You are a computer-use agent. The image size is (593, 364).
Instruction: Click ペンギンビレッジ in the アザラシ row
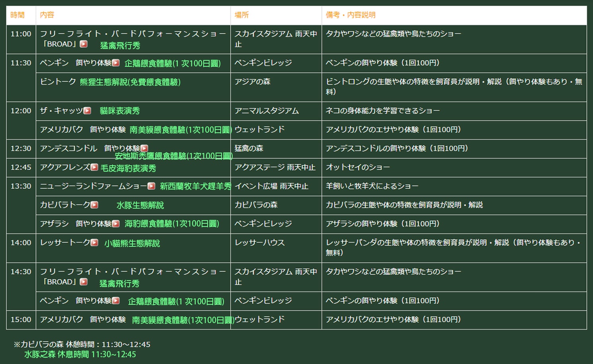pos(263,224)
